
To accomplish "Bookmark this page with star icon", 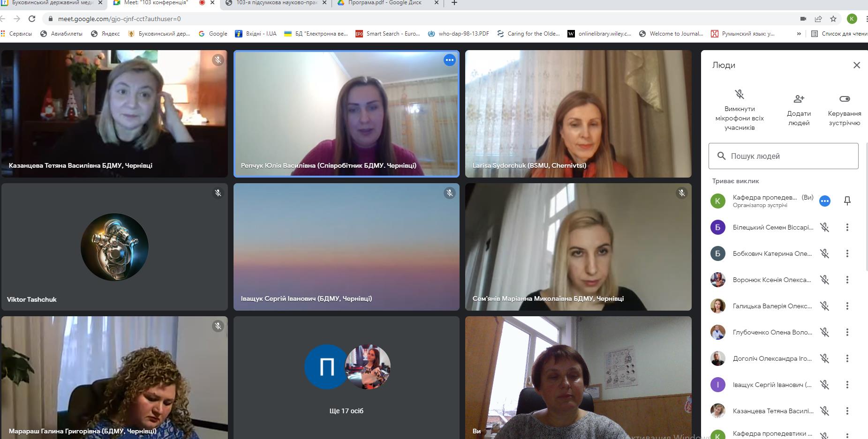I will coord(833,19).
